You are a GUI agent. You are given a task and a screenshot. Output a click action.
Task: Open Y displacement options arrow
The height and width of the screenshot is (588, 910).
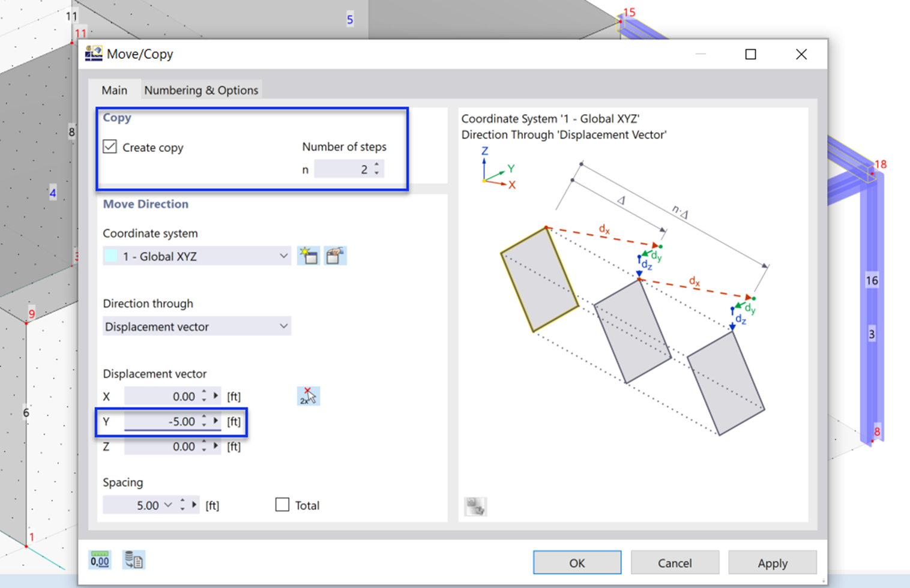[x=216, y=421]
